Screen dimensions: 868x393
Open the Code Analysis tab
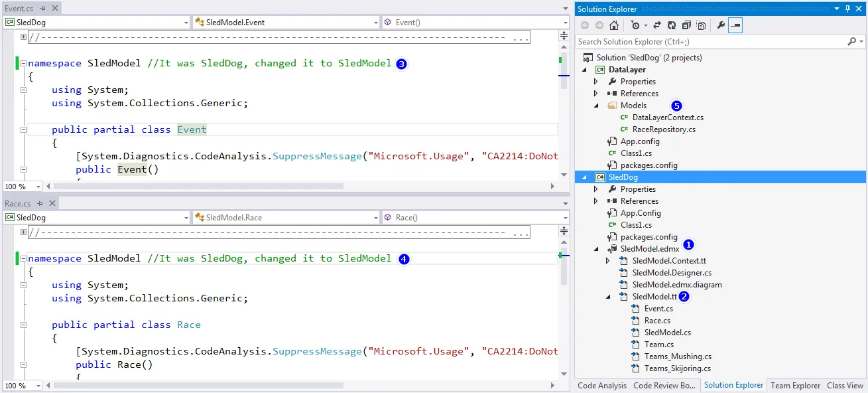[x=602, y=386]
